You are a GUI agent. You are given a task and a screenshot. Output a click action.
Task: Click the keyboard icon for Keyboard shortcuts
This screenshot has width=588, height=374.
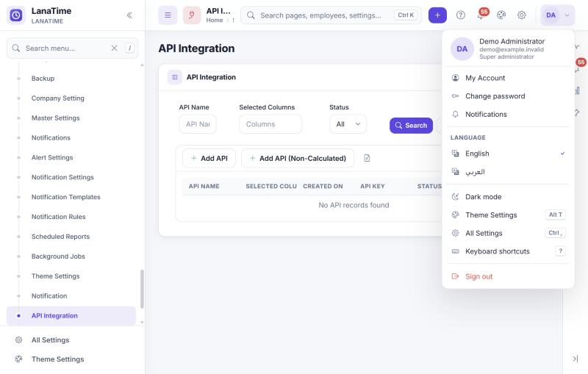pyautogui.click(x=455, y=251)
